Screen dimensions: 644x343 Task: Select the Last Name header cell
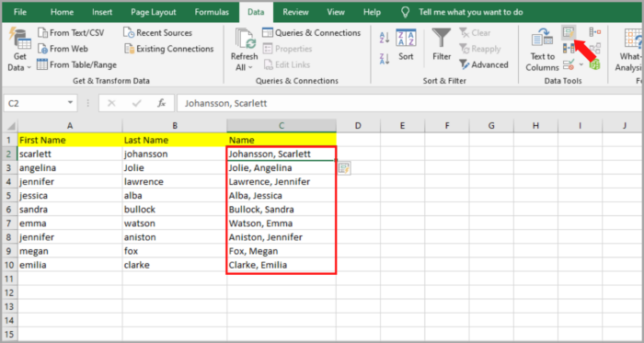(175, 140)
